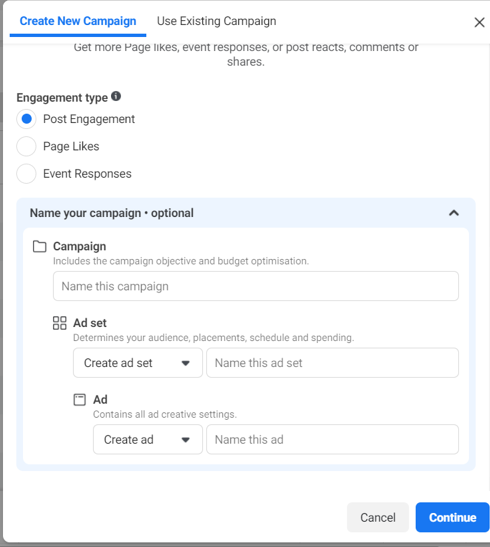Select the Create New Campaign tab
The width and height of the screenshot is (490, 547).
pos(78,21)
